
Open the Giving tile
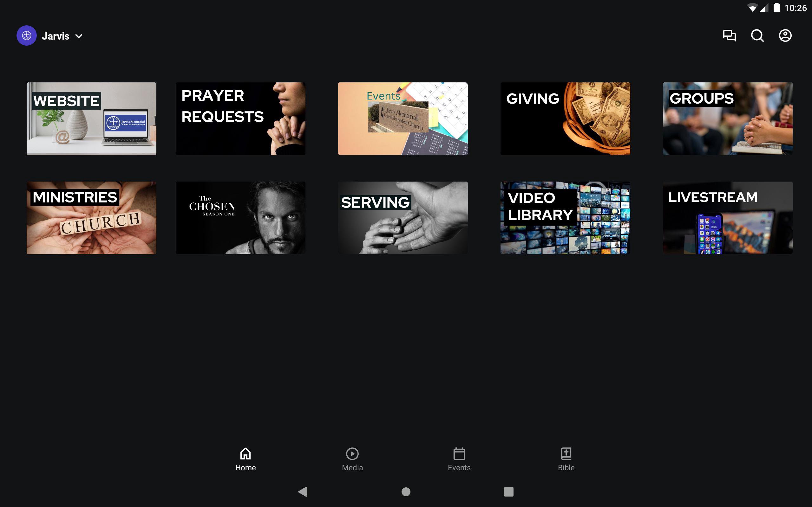pos(565,119)
